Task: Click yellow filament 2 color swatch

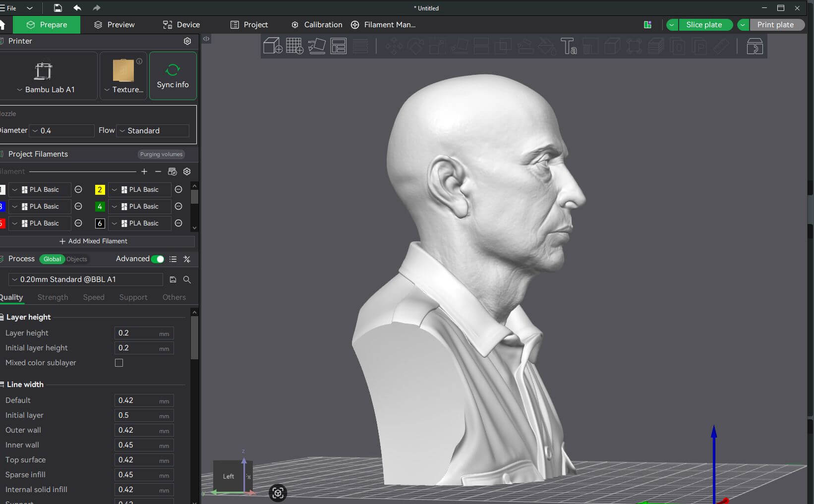Action: click(100, 189)
